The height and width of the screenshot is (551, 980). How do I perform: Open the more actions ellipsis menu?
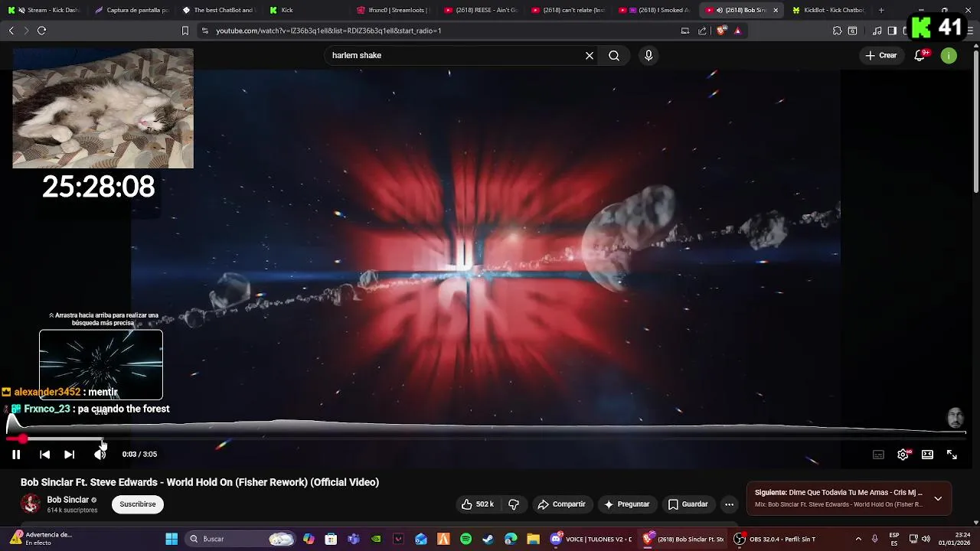(x=729, y=504)
